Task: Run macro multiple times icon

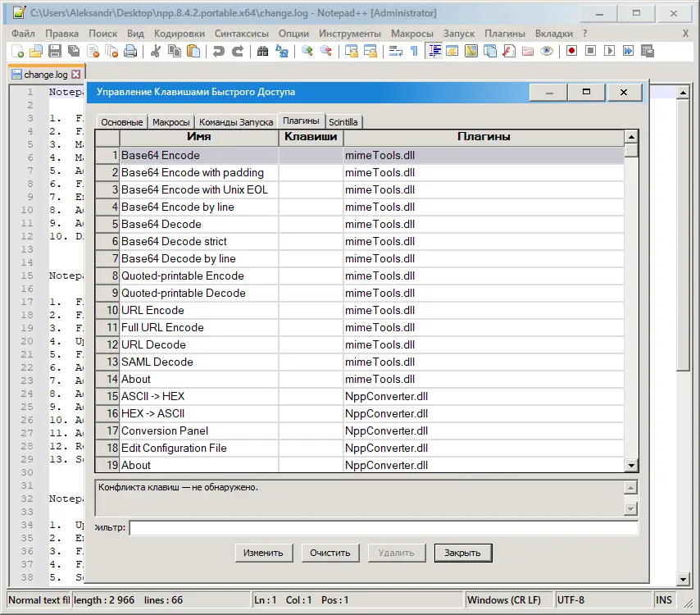Action: pos(628,51)
